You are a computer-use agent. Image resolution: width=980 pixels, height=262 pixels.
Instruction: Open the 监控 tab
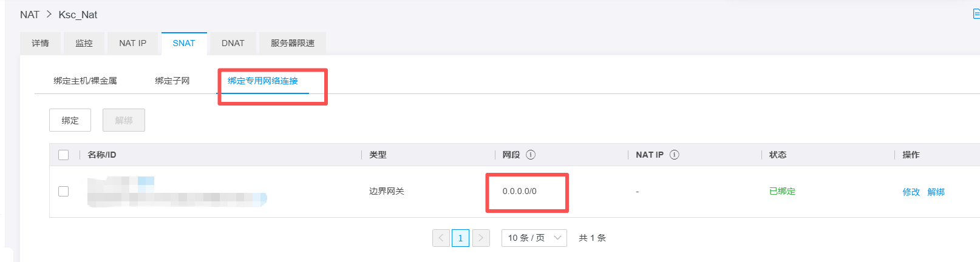click(x=84, y=43)
